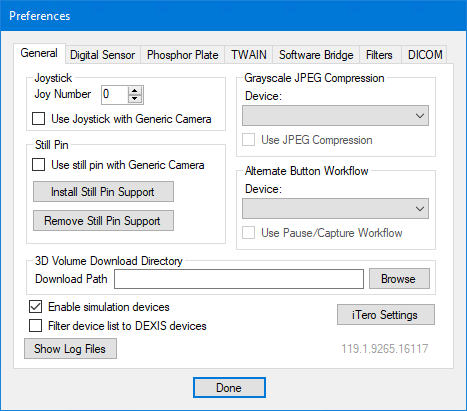Click Remove Still Pin Support button

[x=103, y=221]
